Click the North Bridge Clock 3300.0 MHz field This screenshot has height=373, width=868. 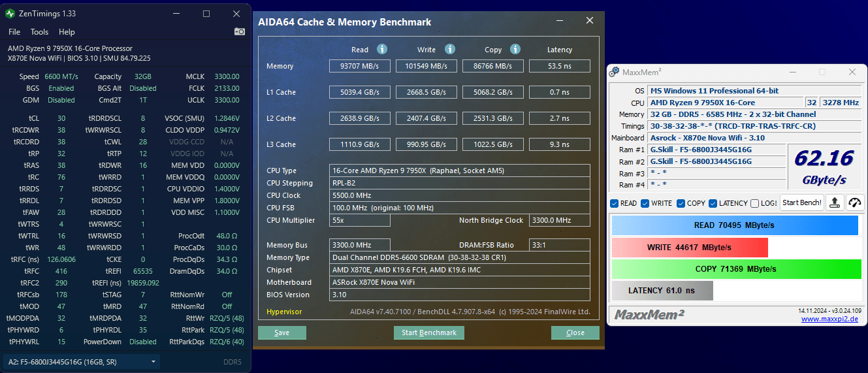point(559,220)
